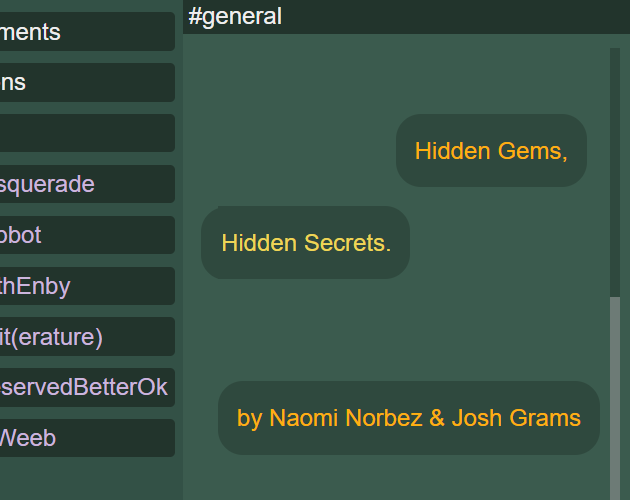Click the #general channel title
630x500 pixels.
[x=235, y=17]
